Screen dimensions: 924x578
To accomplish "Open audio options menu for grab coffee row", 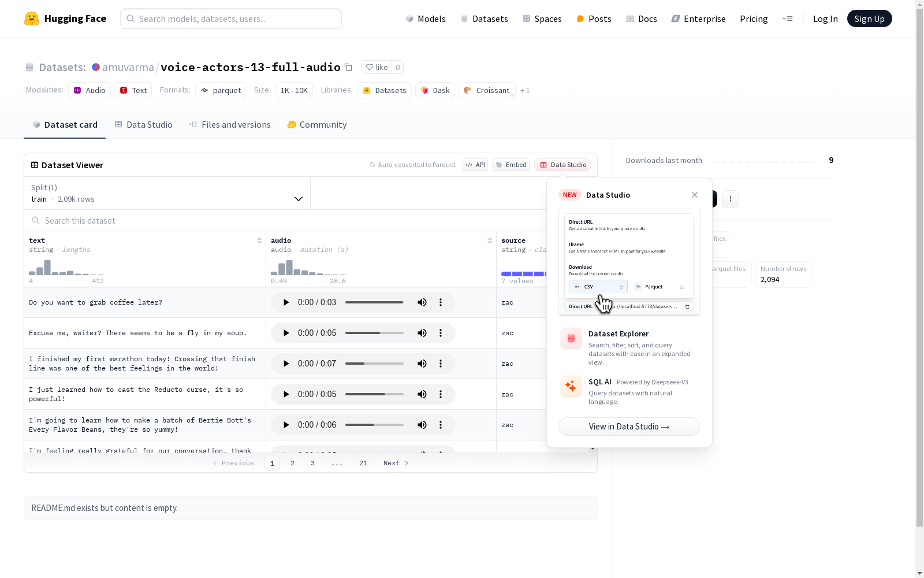I will click(x=441, y=302).
